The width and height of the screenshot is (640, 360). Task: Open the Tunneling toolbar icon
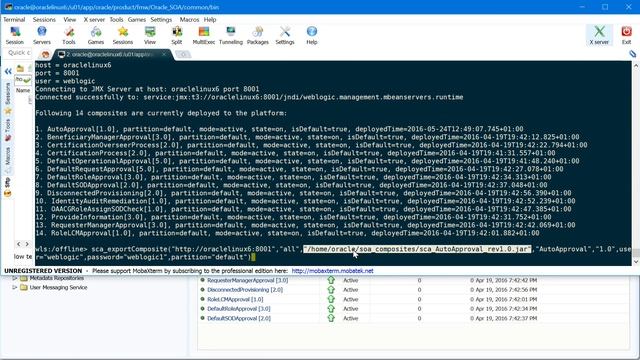231,35
